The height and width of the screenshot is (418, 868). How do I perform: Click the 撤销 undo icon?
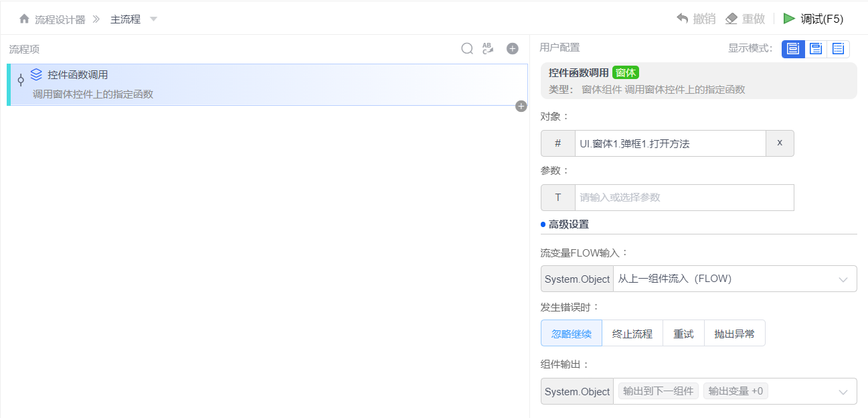click(681, 18)
